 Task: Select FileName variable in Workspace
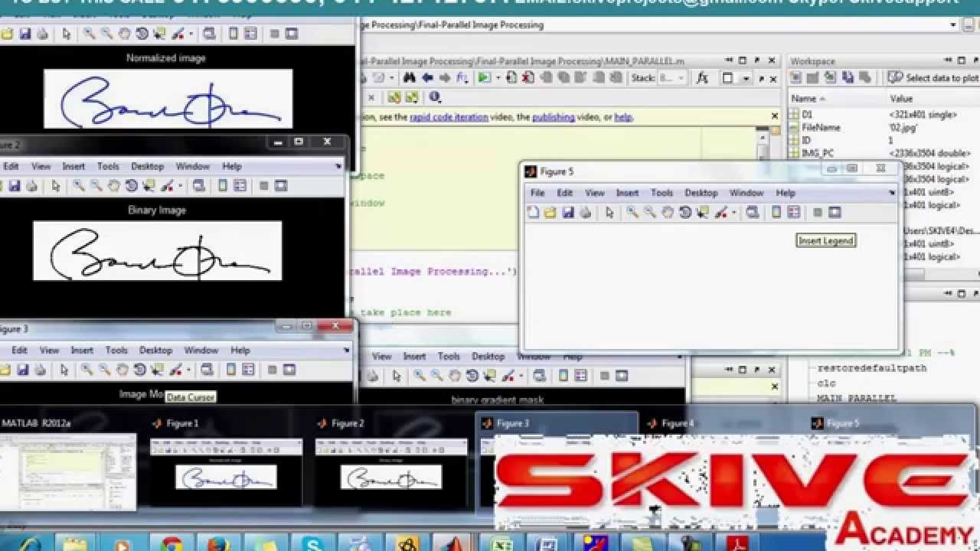(821, 128)
